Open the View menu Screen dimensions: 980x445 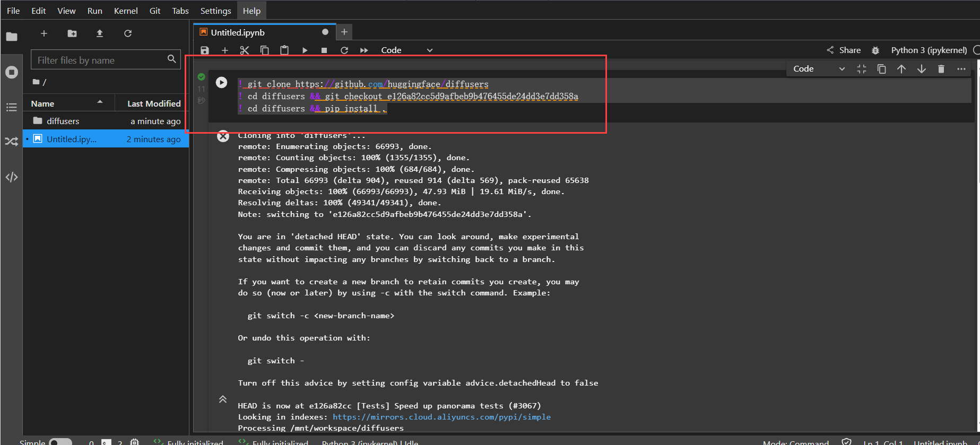point(66,11)
